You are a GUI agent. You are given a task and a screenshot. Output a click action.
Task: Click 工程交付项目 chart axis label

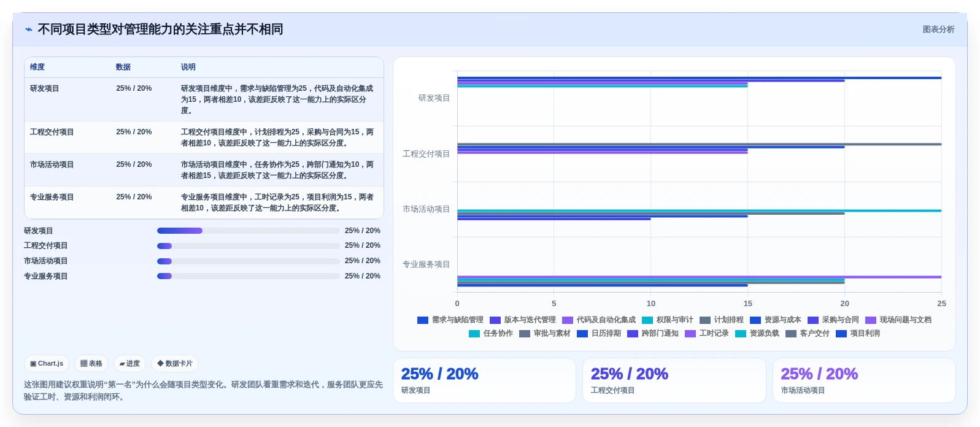click(426, 154)
